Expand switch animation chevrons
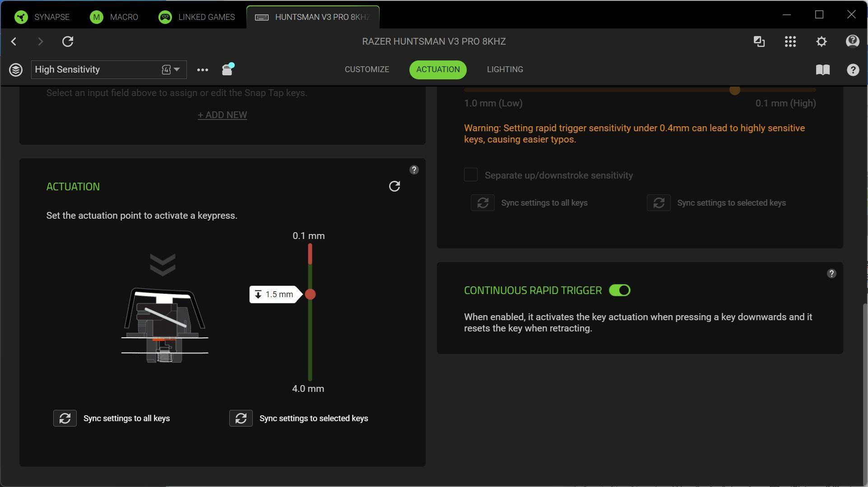Image resolution: width=868 pixels, height=487 pixels. coord(163,264)
